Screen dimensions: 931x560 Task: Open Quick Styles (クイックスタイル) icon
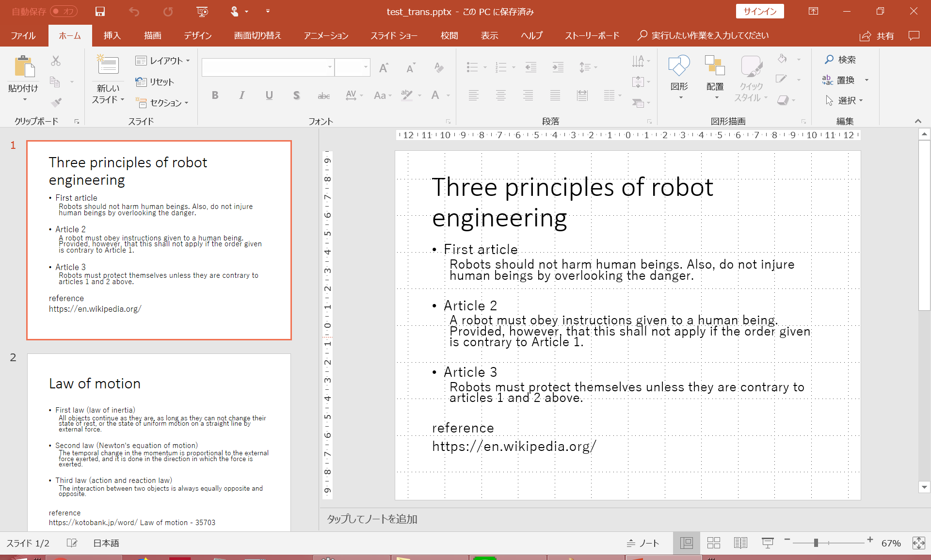(x=751, y=66)
